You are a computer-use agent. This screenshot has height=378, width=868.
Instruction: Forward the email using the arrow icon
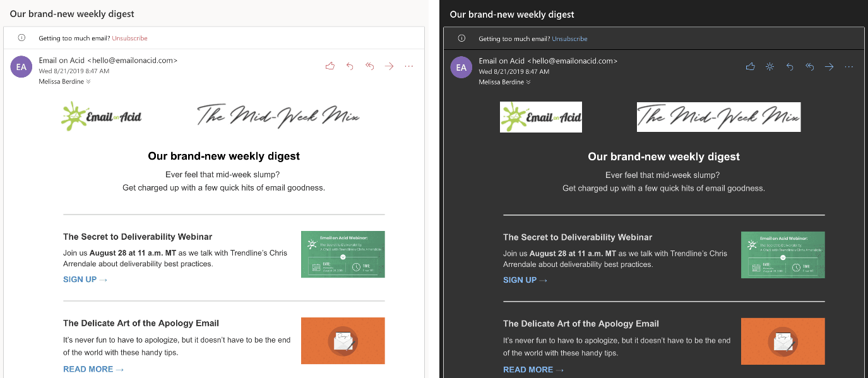point(389,66)
